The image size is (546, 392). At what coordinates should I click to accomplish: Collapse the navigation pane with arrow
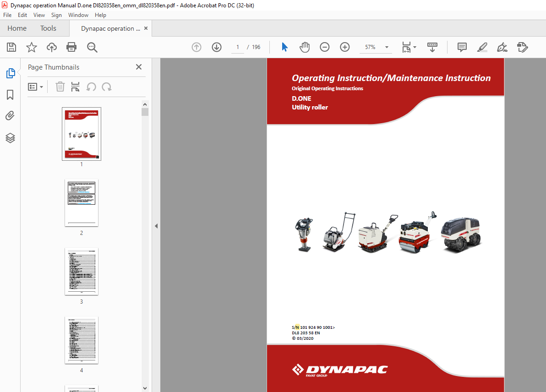pos(156,226)
